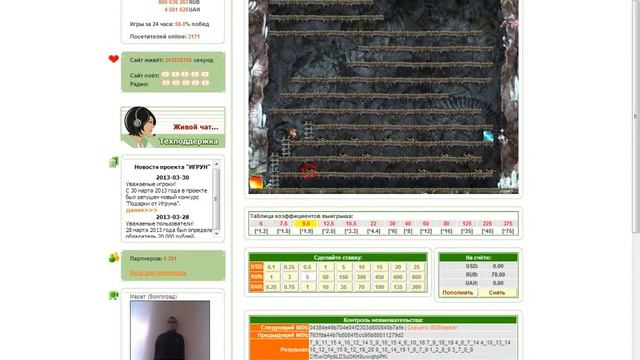Place a 0.75 UAH bet

(x=289, y=287)
